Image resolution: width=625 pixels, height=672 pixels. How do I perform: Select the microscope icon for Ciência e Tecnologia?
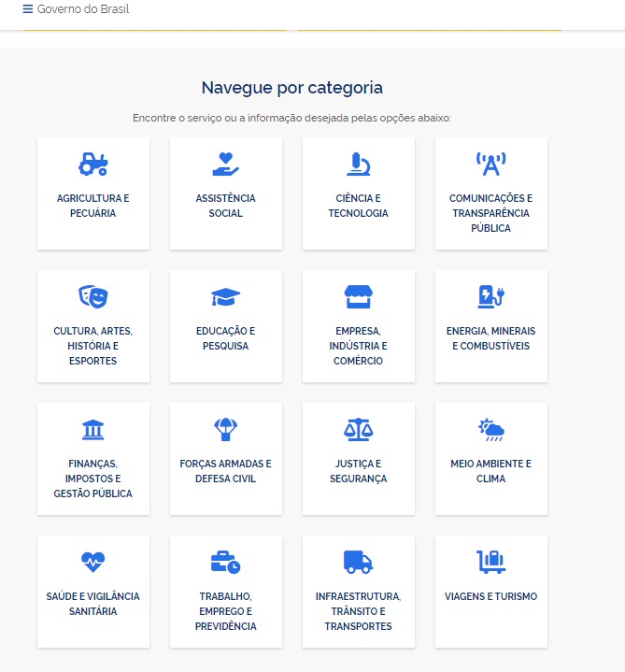pyautogui.click(x=359, y=164)
